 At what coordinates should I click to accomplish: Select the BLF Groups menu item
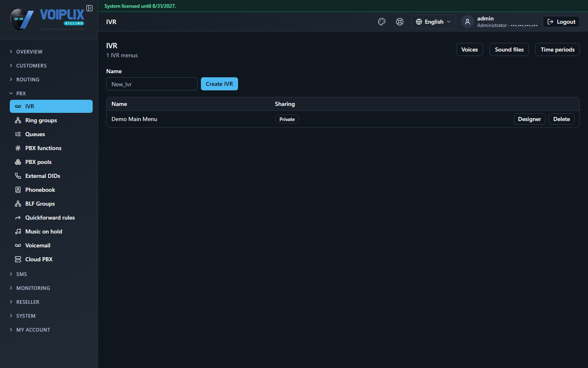click(x=51, y=204)
